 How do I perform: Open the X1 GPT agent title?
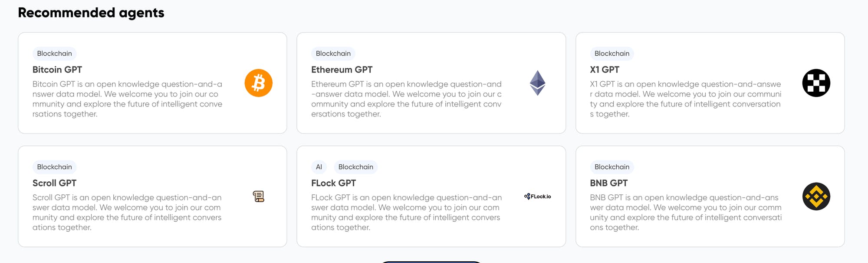coord(604,70)
